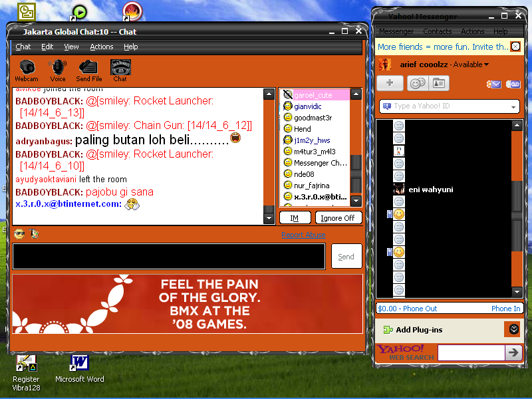This screenshot has height=399, width=532.
Task: Open the chat rooms smiley-faces icon in Messenger
Action: (418, 83)
